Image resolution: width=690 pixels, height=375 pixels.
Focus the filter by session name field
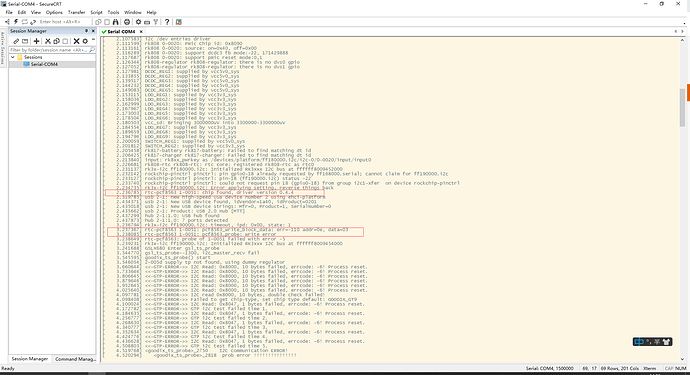48,50
